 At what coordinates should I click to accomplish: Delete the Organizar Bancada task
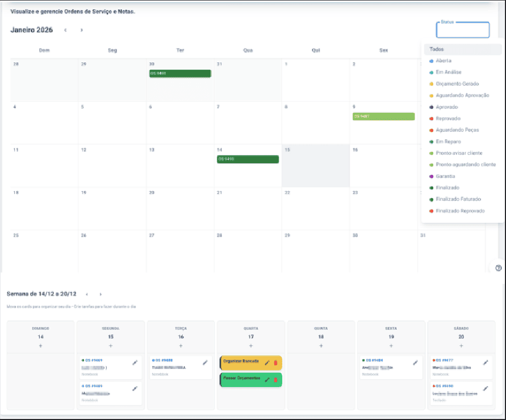tap(275, 363)
